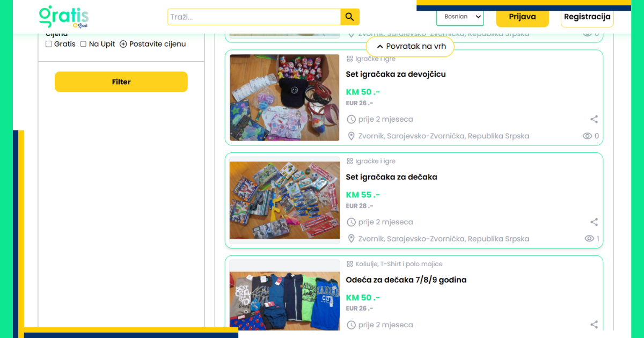Focus the Traži search field

[x=254, y=17]
